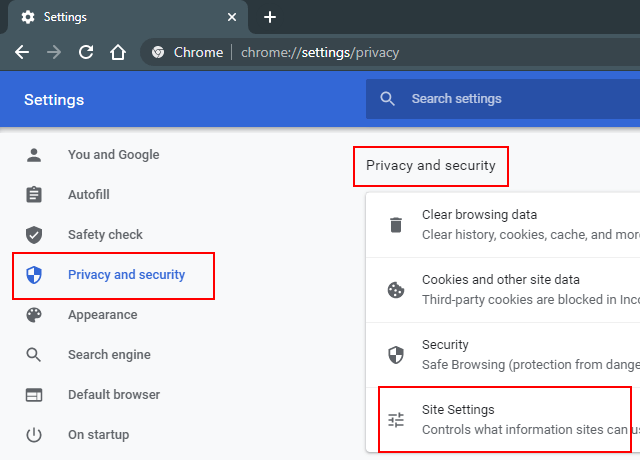Click the clipboard icon beside Autofill

tap(34, 195)
